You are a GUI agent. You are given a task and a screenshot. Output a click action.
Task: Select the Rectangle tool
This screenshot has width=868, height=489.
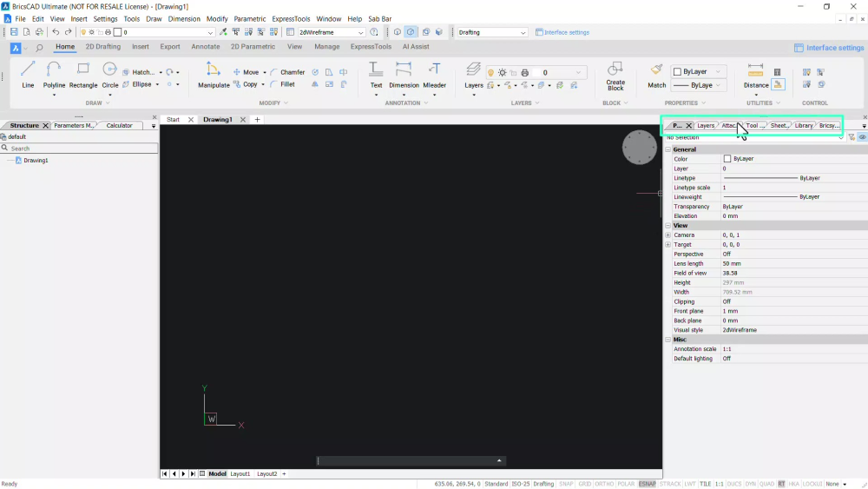point(83,75)
